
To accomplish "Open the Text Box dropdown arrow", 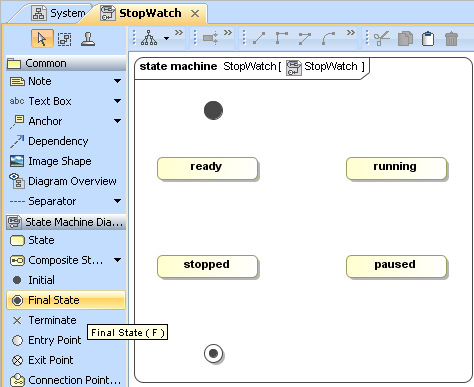I will click(x=117, y=101).
